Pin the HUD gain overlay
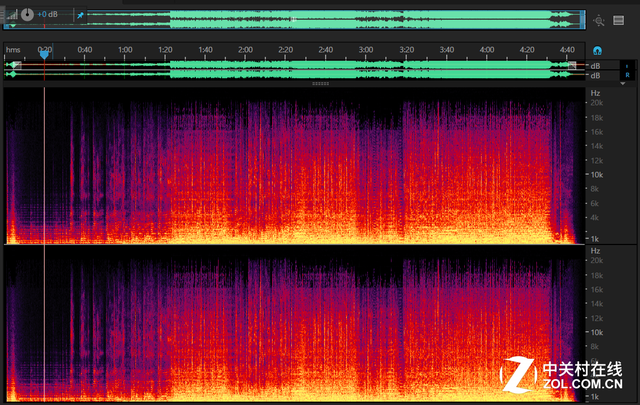Screen dimensions: 640x405 pos(80,16)
